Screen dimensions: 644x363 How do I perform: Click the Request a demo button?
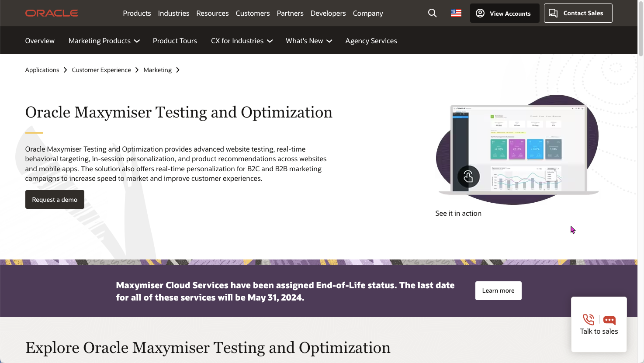point(55,199)
